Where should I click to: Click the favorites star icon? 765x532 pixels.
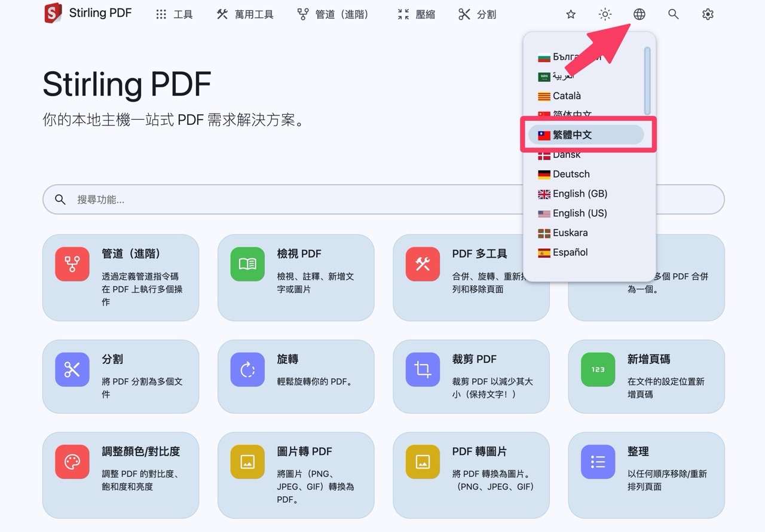pos(571,14)
